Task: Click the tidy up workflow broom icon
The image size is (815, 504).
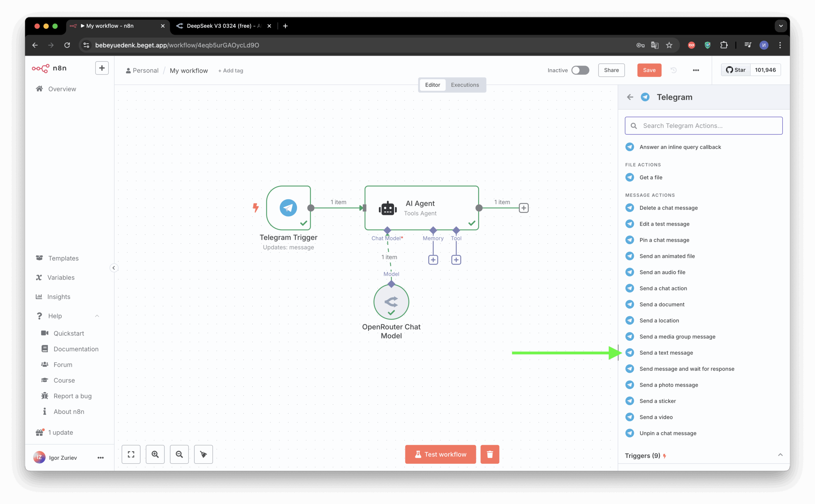Action: tap(203, 454)
